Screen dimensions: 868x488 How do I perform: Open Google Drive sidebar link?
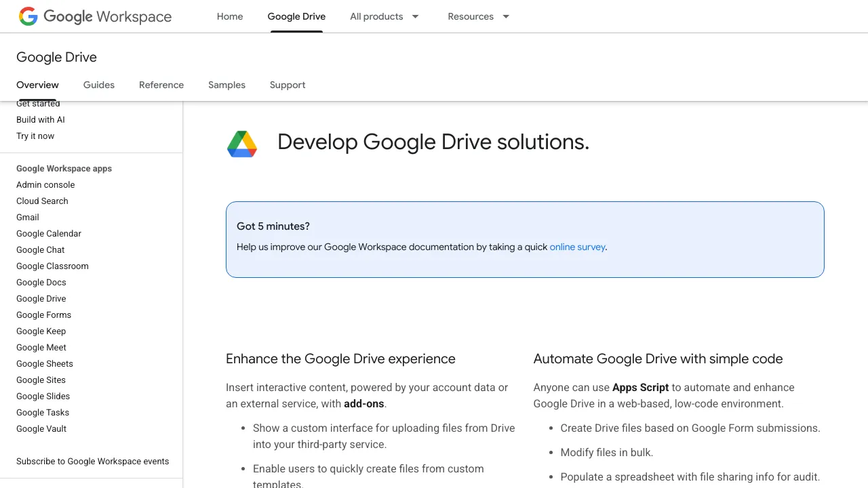pyautogui.click(x=41, y=298)
